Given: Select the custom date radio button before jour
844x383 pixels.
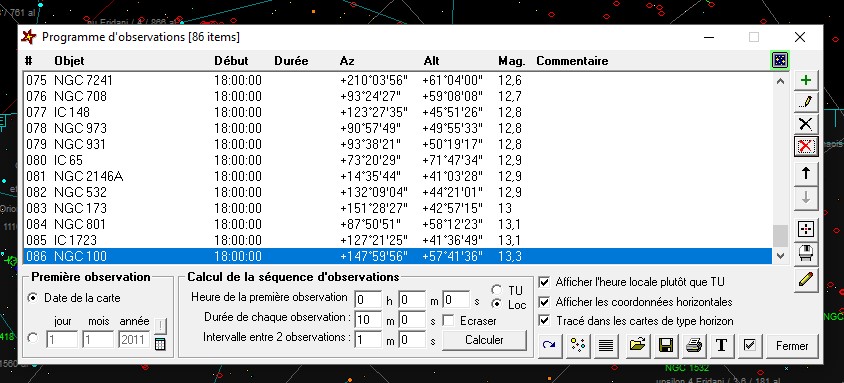Looking at the screenshot, I should [33, 338].
